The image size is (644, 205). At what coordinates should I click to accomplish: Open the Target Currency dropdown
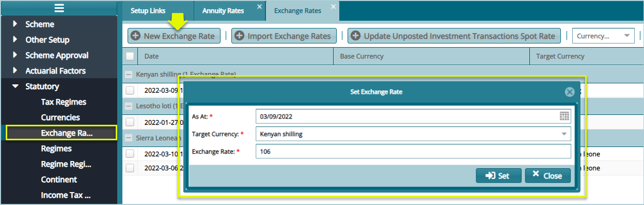coord(564,134)
